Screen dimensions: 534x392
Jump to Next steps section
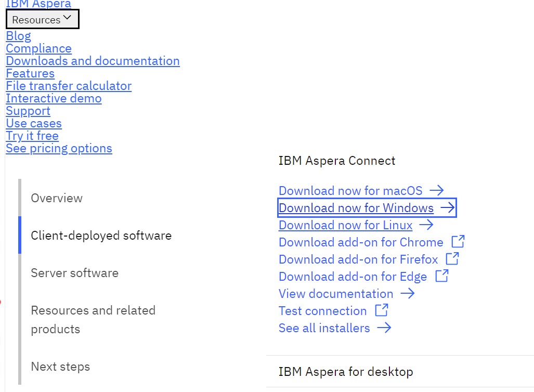click(x=60, y=367)
